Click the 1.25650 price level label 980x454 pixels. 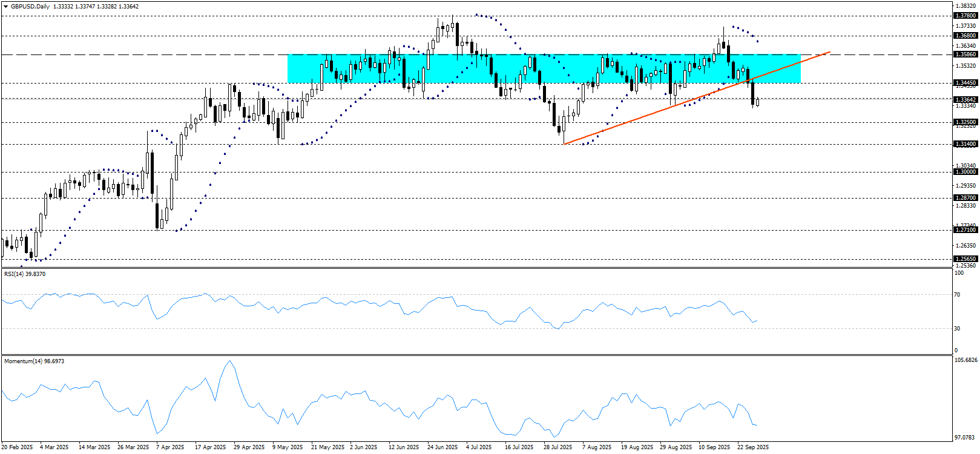(965, 259)
